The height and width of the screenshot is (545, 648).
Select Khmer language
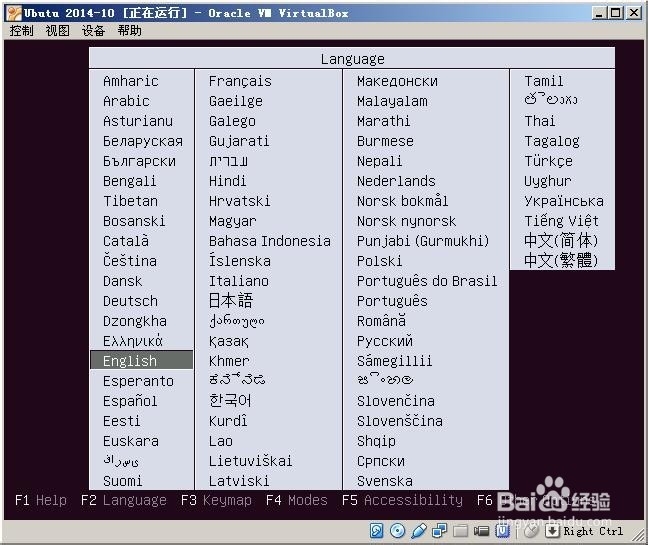click(229, 361)
